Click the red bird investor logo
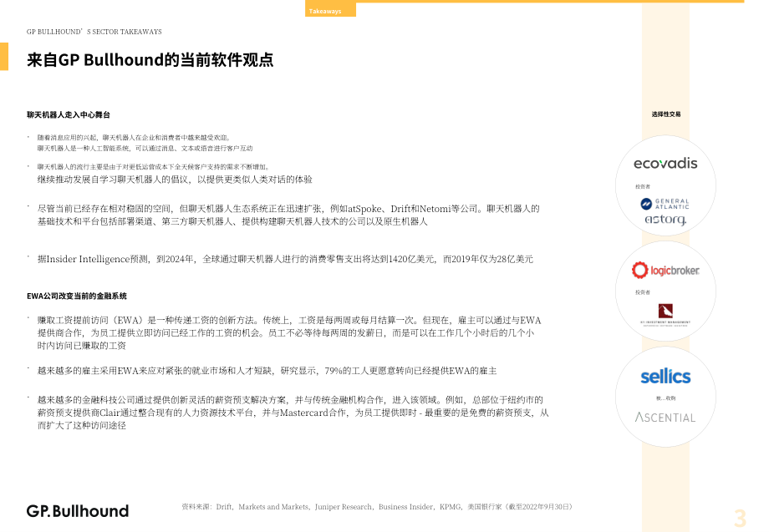 tap(665, 315)
